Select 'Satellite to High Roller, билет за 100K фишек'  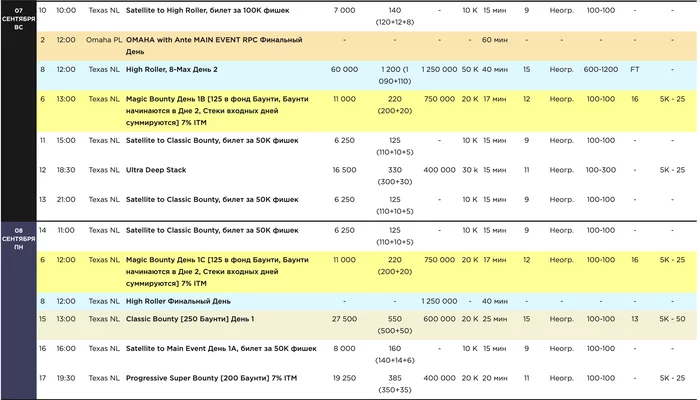(x=208, y=10)
